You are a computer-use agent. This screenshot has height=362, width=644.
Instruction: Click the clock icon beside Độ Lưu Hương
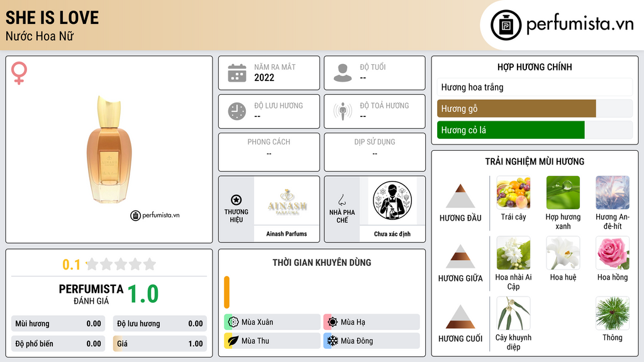click(x=237, y=111)
